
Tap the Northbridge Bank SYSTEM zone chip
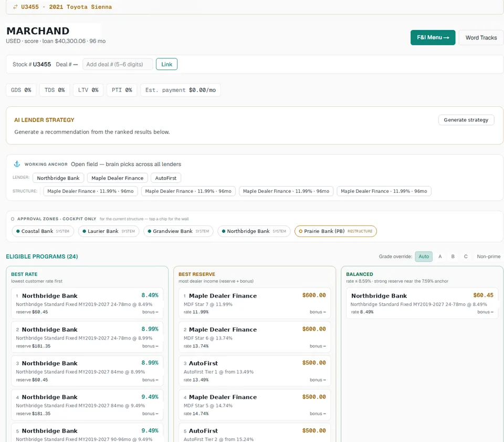coord(254,231)
